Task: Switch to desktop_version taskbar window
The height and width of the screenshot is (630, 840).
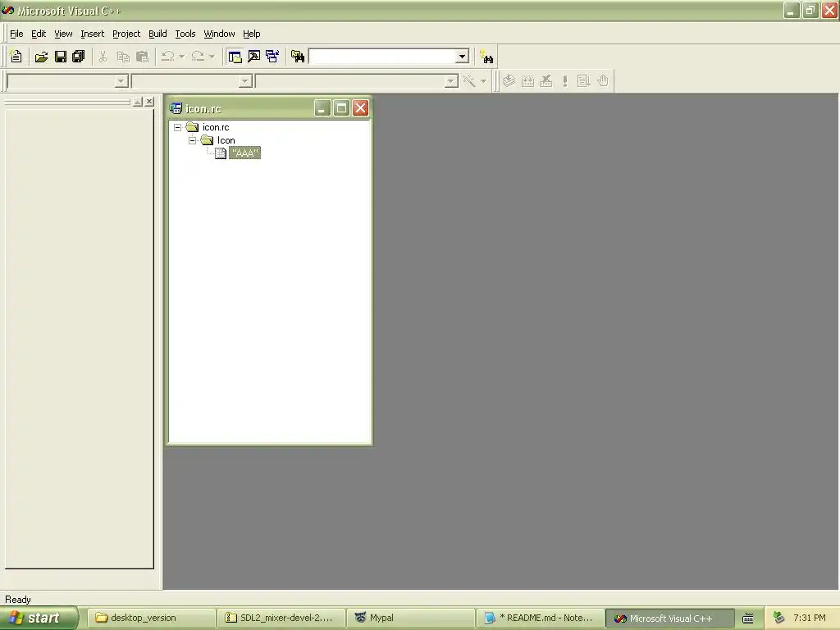Action: [152, 618]
